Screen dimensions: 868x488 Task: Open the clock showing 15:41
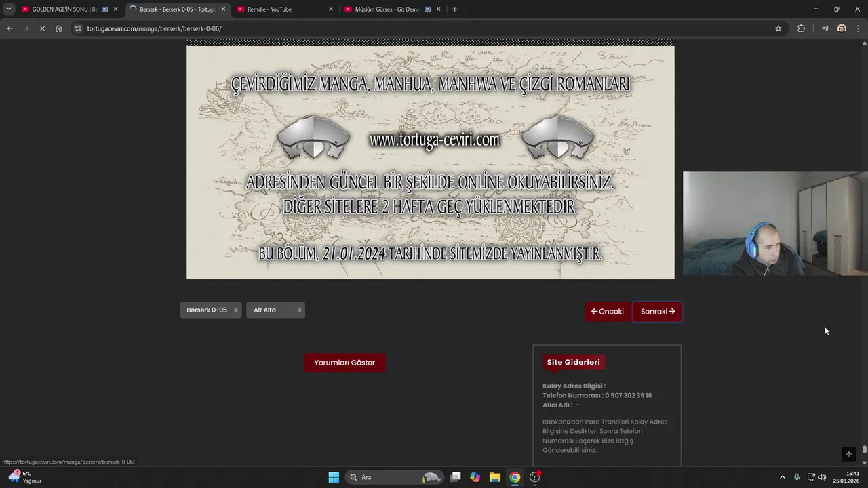tap(848, 477)
